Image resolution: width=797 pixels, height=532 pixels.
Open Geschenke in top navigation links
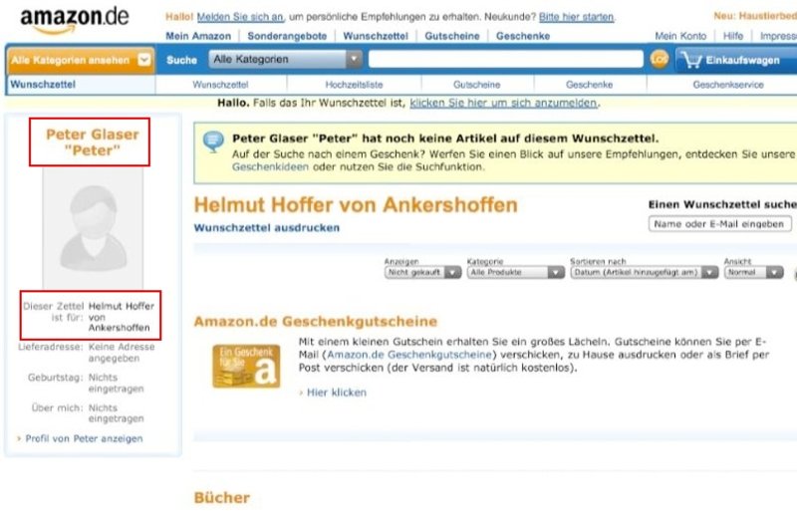(x=523, y=36)
